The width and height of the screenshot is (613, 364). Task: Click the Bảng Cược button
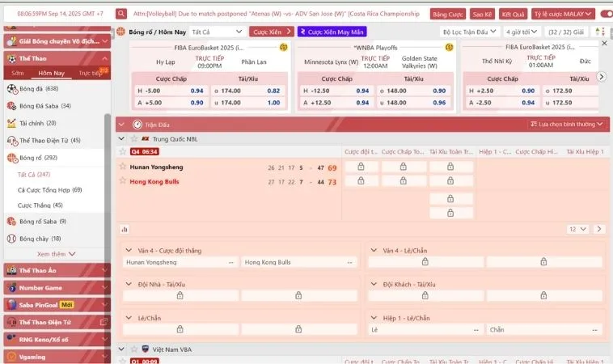(447, 14)
